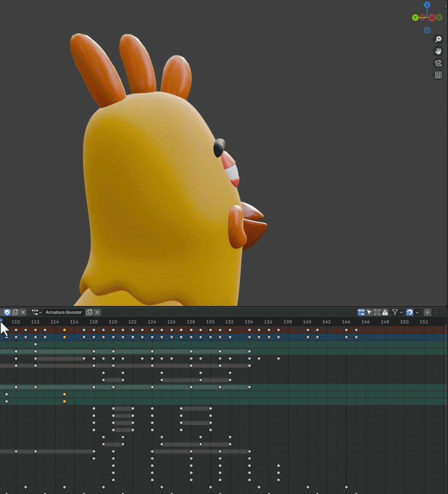Enable the proportional editing circle icon
Image resolution: width=448 pixels, height=494 pixels.
pyautogui.click(x=427, y=312)
